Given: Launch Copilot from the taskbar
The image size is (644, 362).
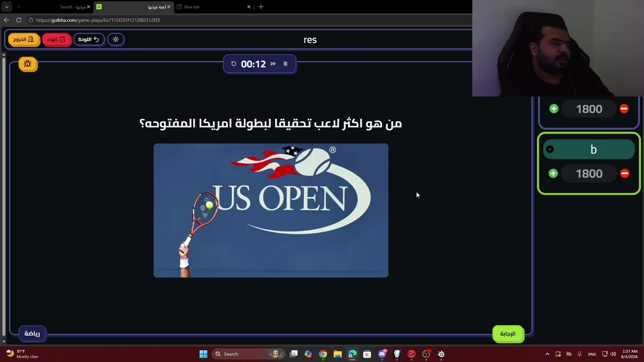Looking at the screenshot, I should pyautogui.click(x=308, y=354).
